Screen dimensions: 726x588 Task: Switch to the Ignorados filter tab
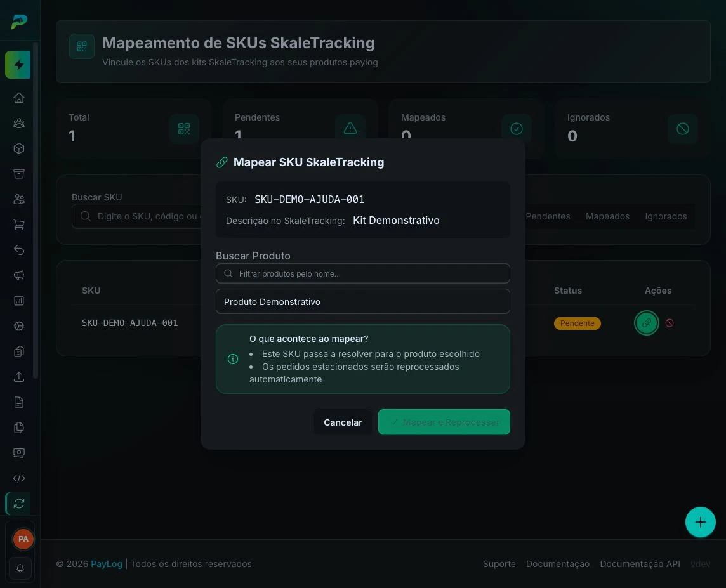[666, 216]
